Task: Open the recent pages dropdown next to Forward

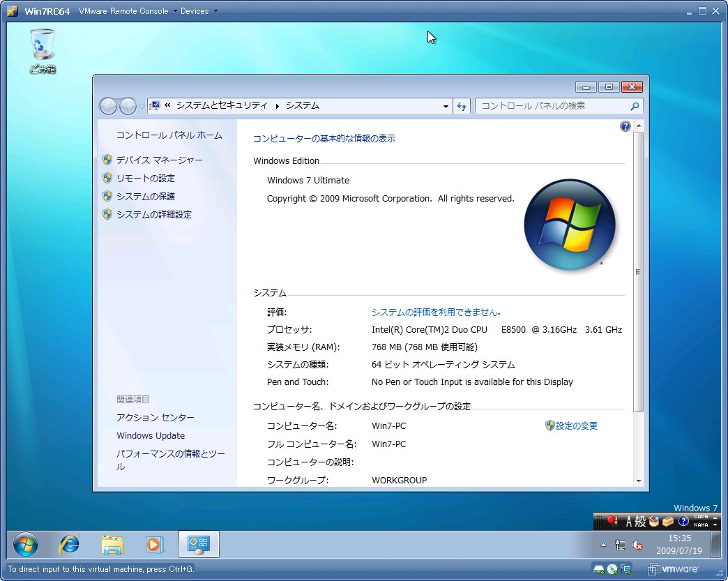Action: 142,106
